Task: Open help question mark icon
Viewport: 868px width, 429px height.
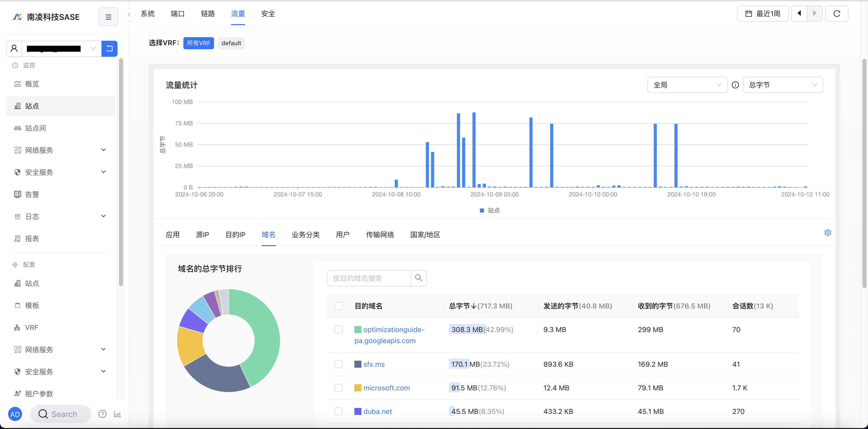Action: click(x=102, y=414)
